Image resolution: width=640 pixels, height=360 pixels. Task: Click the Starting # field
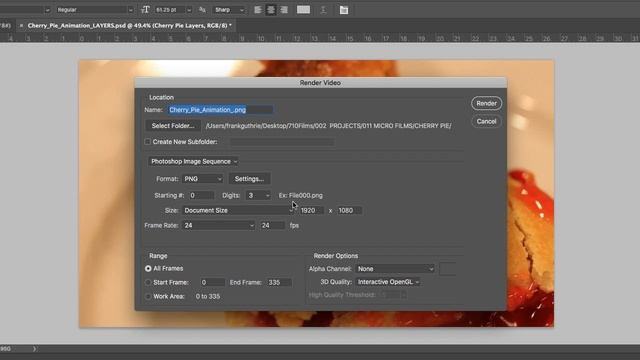[201, 196]
